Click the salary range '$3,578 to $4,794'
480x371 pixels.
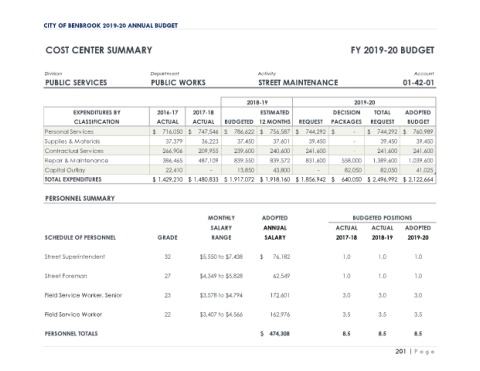(x=221, y=295)
